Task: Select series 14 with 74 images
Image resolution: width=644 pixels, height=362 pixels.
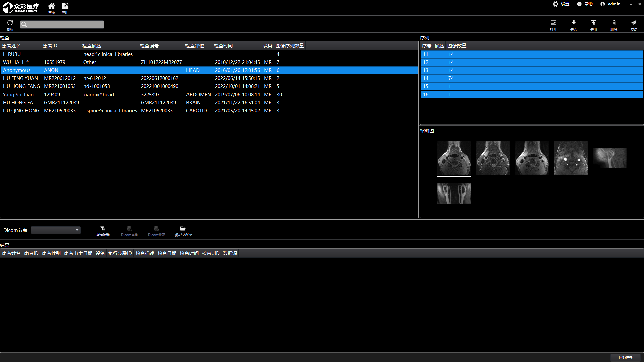Action: (532, 78)
